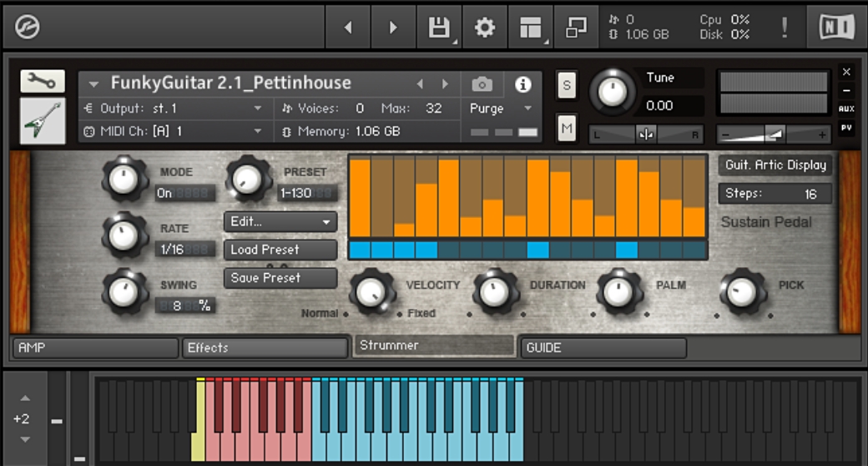Click the exclamation warning icon
The image size is (868, 466).
click(785, 28)
